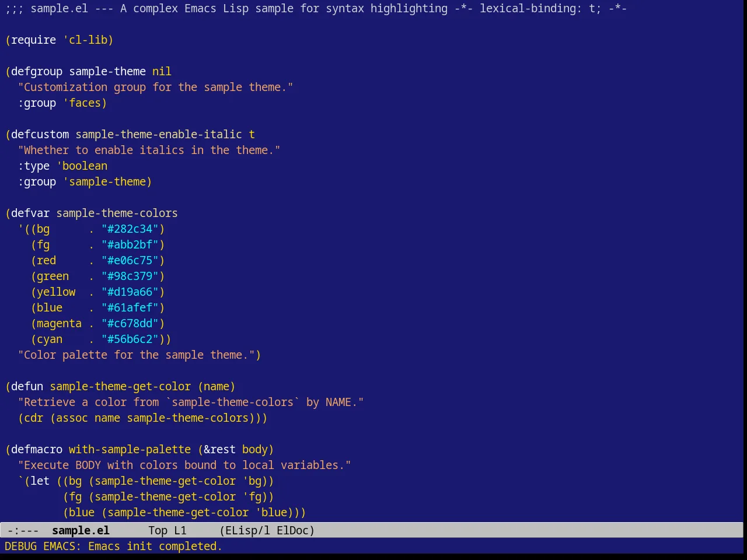Image resolution: width=747 pixels, height=560 pixels.
Task: Click the 'defgroup' keyword
Action: coord(37,71)
